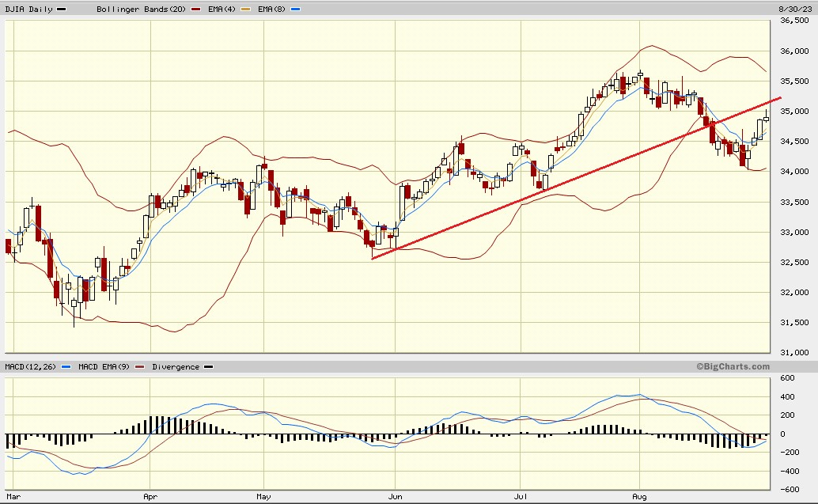The width and height of the screenshot is (818, 504).
Task: Select the Divergence legend entry
Action: click(176, 366)
